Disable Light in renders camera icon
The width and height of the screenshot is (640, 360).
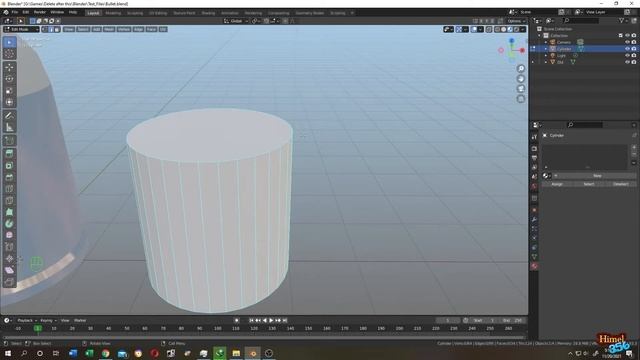point(634,55)
